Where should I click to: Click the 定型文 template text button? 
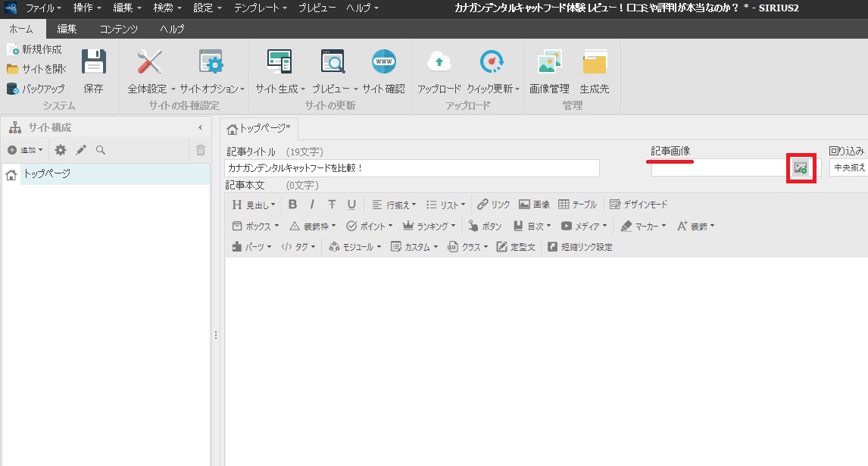pos(516,247)
